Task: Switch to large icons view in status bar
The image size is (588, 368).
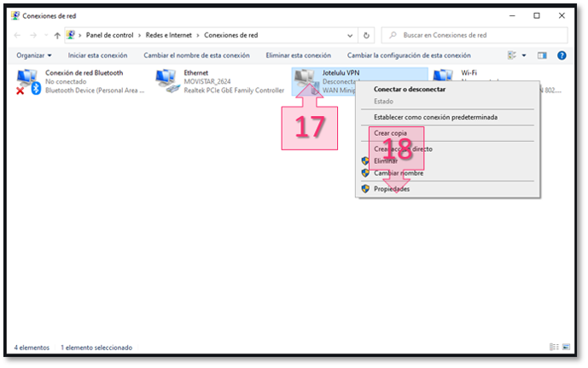Action: click(x=567, y=347)
